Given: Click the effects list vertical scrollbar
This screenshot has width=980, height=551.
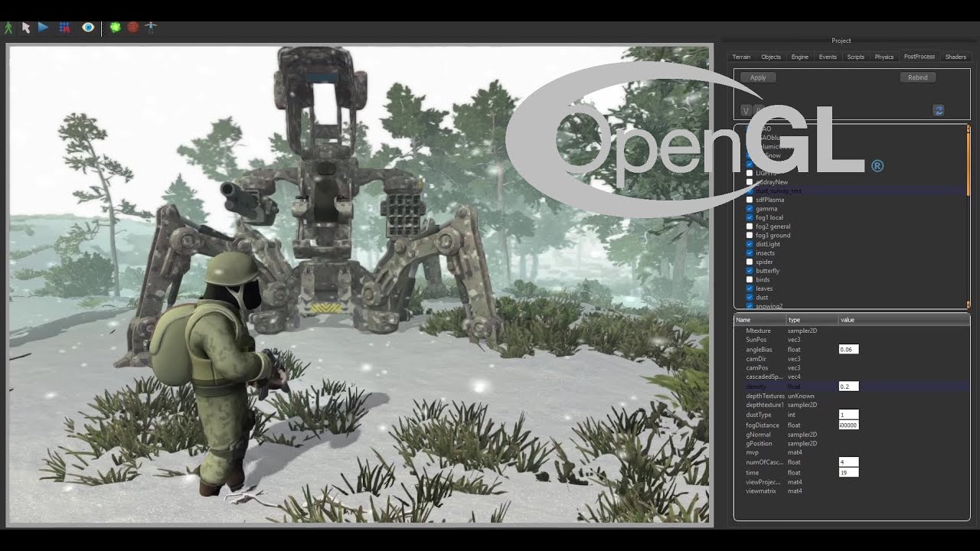Looking at the screenshot, I should coord(969,217).
